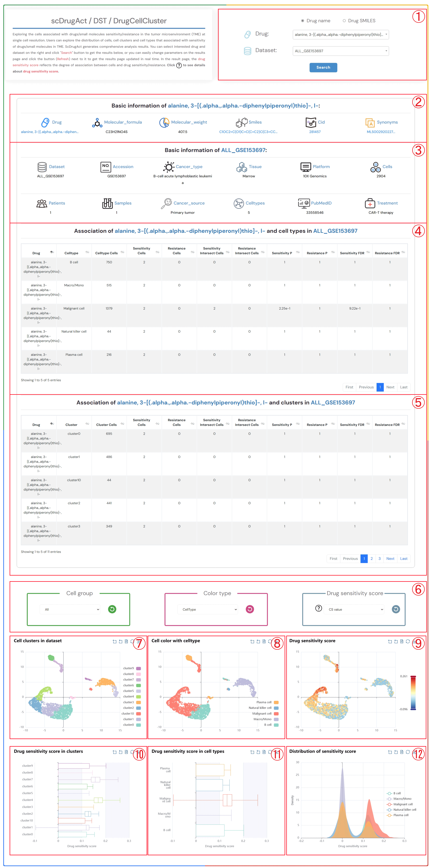Select Drug SMILES radio button
The height and width of the screenshot is (868, 429).
[344, 21]
